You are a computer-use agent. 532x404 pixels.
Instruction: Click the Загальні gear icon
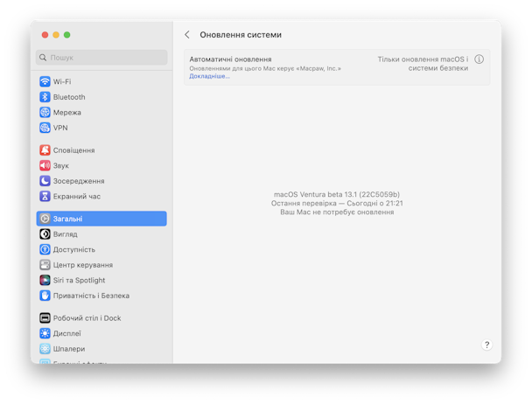pos(45,219)
